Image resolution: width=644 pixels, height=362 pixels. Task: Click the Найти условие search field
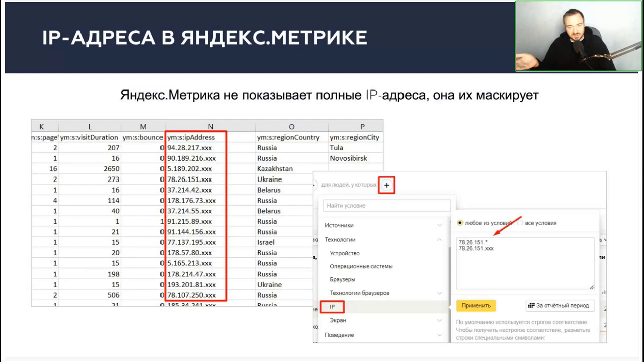pyautogui.click(x=387, y=206)
